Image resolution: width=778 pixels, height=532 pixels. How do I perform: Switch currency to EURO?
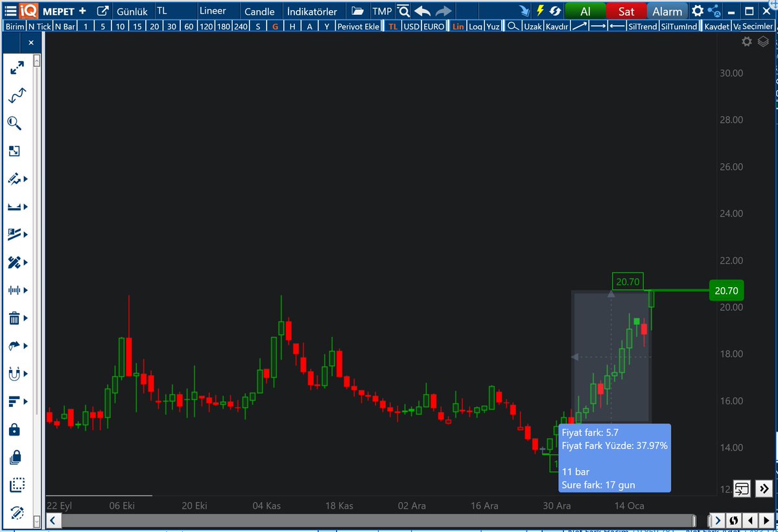[433, 27]
